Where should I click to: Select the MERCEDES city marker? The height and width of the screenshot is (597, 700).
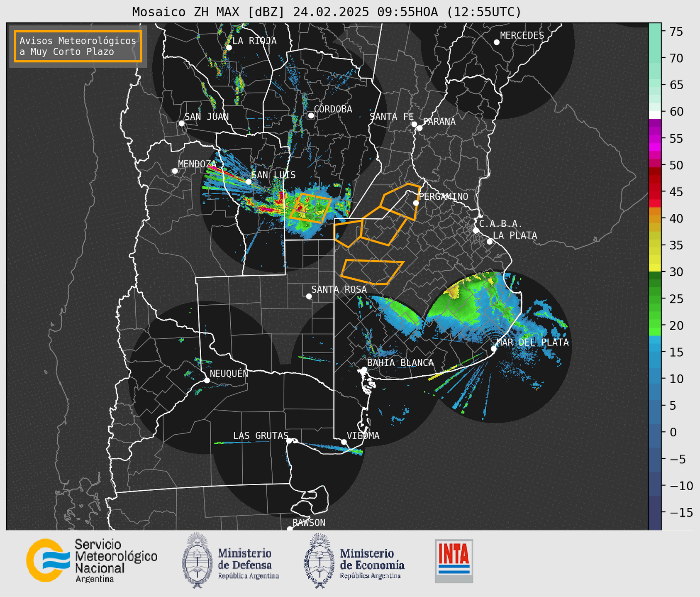(x=497, y=42)
